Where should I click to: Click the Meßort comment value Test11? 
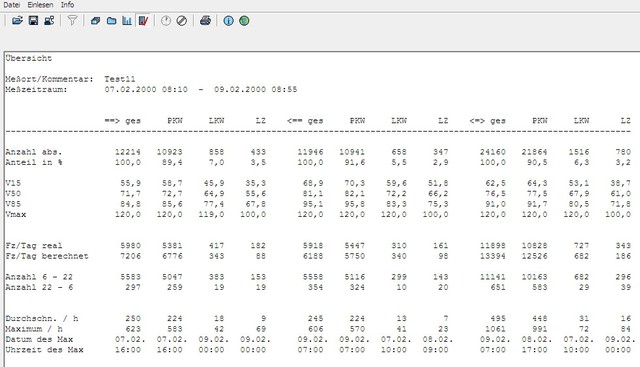[x=120, y=79]
